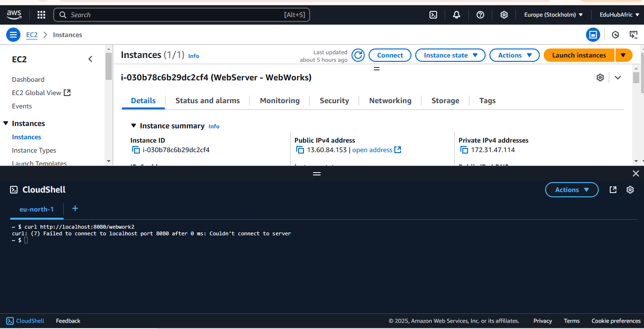644x329 pixels.
Task: Open the Info link beside Instance summary
Action: tap(214, 126)
